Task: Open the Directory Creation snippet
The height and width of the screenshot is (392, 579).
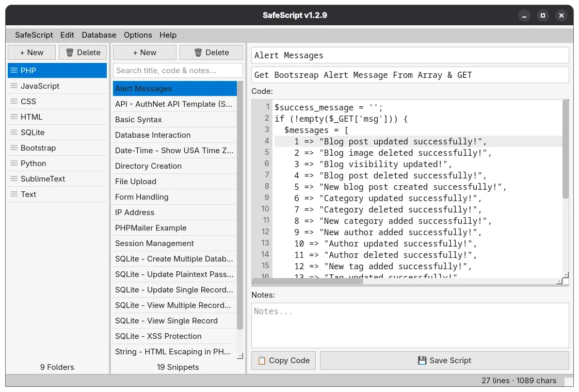Action: click(x=174, y=166)
